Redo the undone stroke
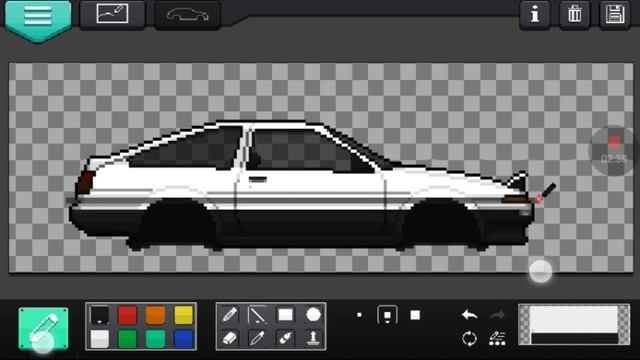The width and height of the screenshot is (640, 360). tap(497, 315)
